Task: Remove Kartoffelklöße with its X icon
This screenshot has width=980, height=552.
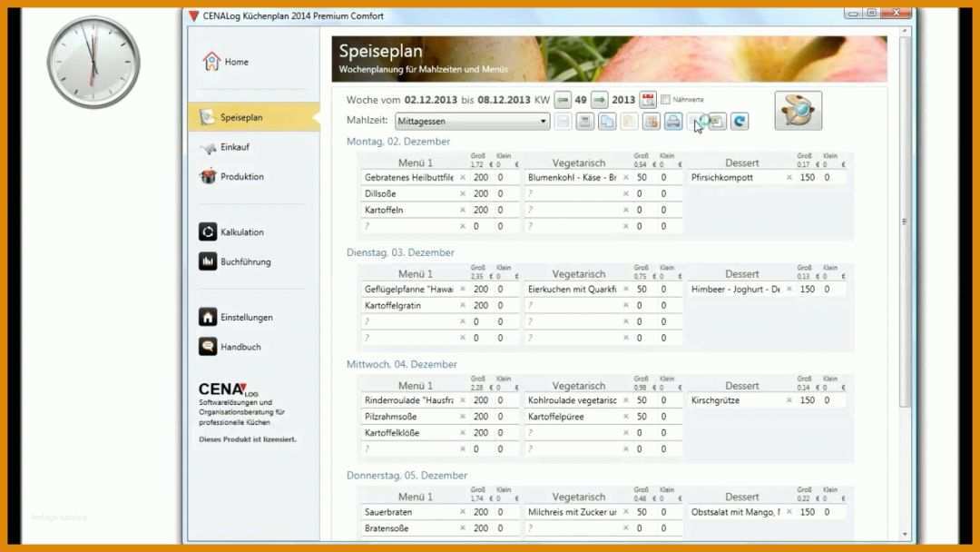Action: point(463,432)
